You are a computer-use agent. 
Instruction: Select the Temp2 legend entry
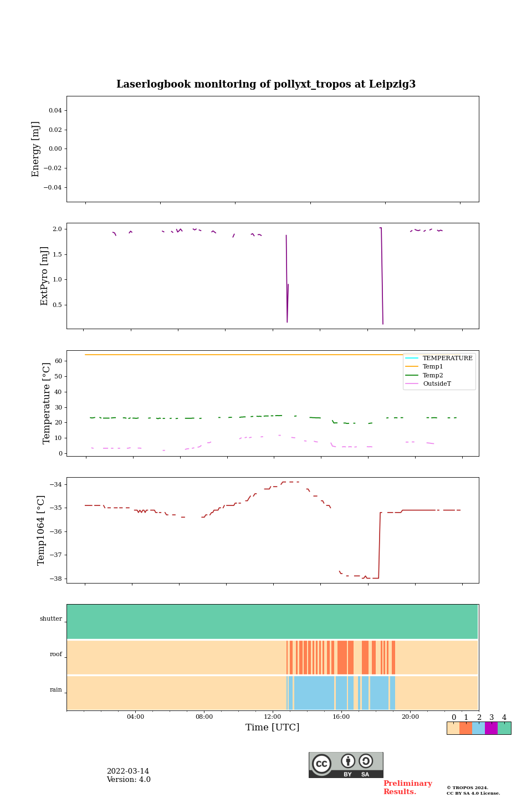(433, 375)
